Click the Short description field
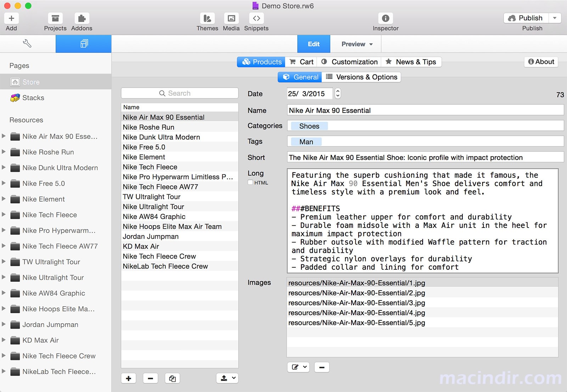Screen dimensions: 567x392 (x=425, y=157)
